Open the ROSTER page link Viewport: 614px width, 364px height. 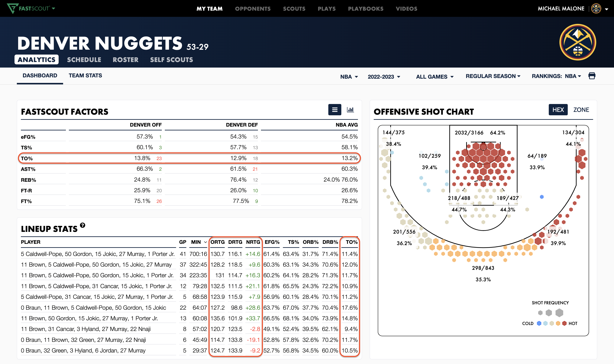tap(125, 60)
